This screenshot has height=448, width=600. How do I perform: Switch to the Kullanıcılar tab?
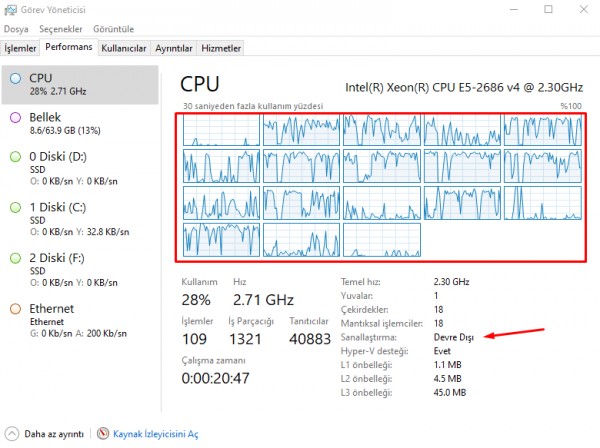[x=124, y=48]
